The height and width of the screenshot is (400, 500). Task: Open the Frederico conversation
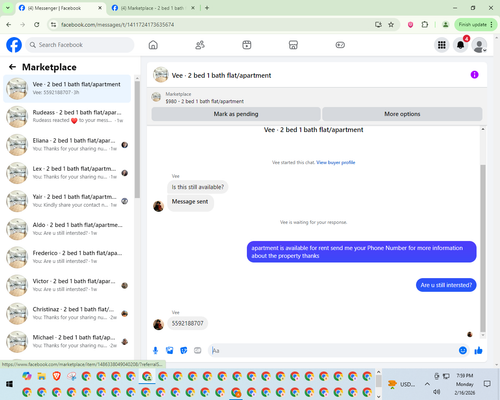pos(67,257)
